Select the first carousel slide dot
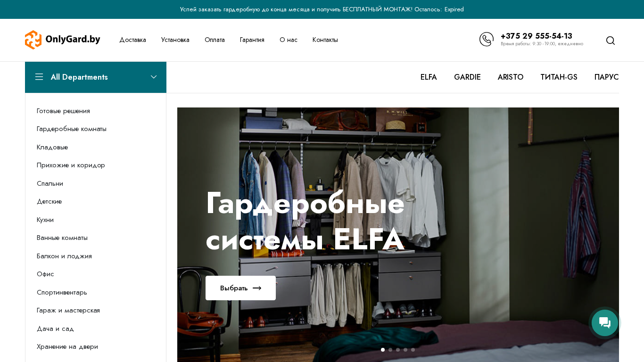This screenshot has width=644, height=362. 383,350
